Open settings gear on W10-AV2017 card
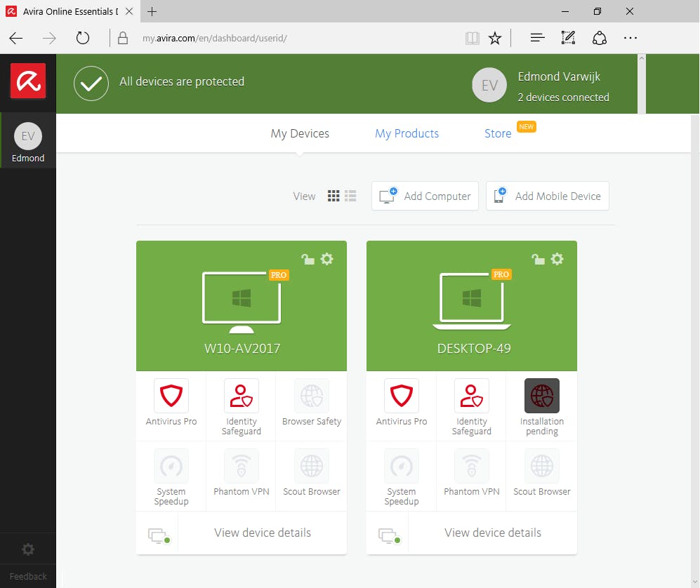The image size is (700, 588). (x=326, y=259)
